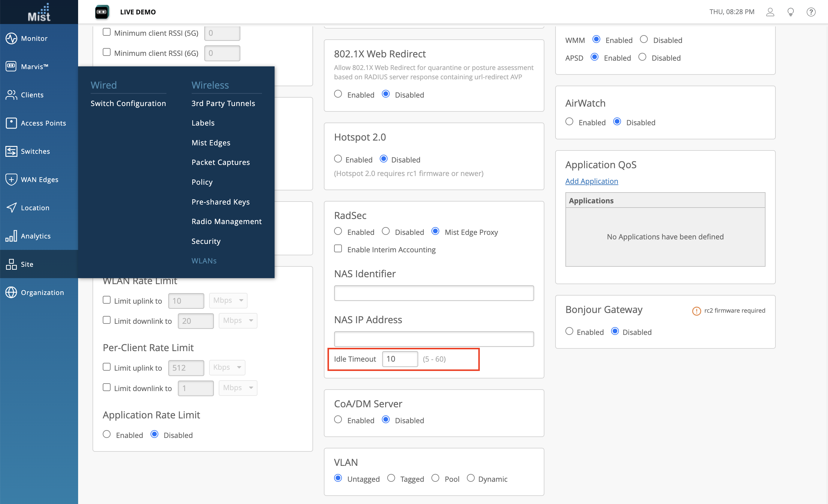Viewport: 828px width, 504px height.
Task: Click the lightbulb what's new icon
Action: [x=790, y=12]
